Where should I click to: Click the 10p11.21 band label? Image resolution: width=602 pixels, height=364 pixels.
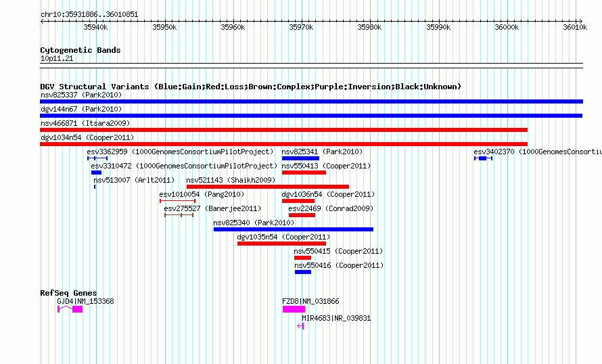point(57,58)
